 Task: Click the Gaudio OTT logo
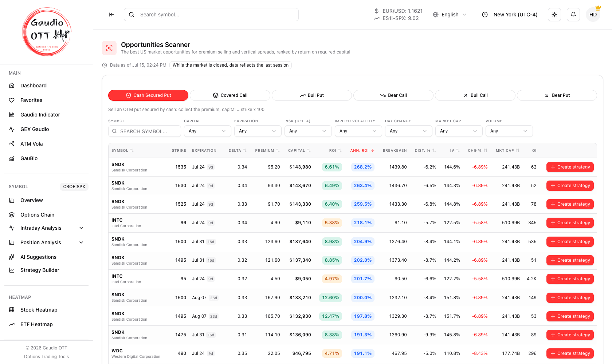tap(47, 32)
